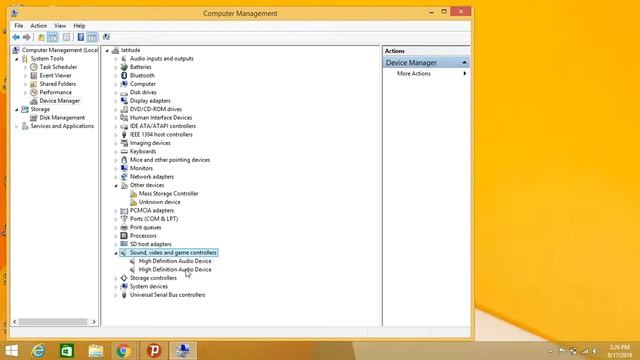Click the Universal Serial Bus controllers icon

pos(124,295)
